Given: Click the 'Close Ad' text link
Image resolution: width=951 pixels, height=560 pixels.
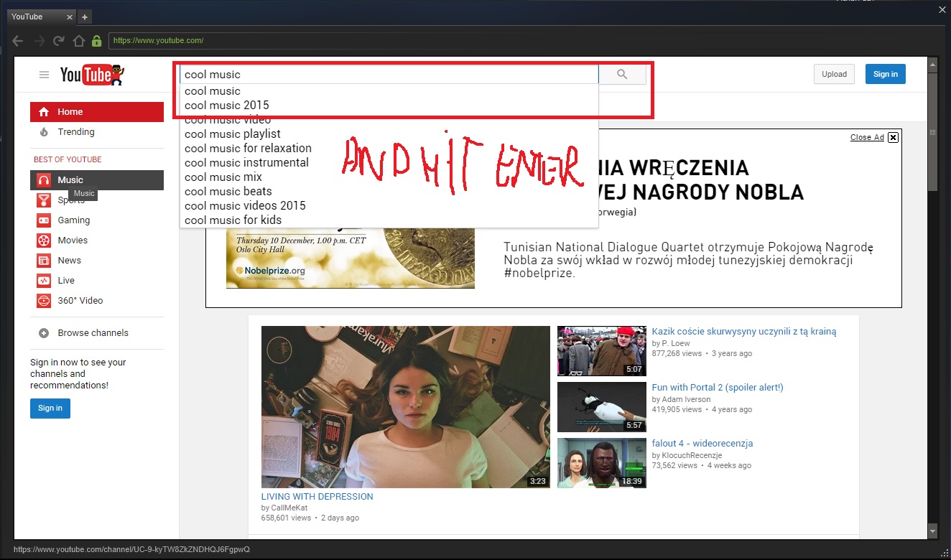Looking at the screenshot, I should click(x=867, y=137).
